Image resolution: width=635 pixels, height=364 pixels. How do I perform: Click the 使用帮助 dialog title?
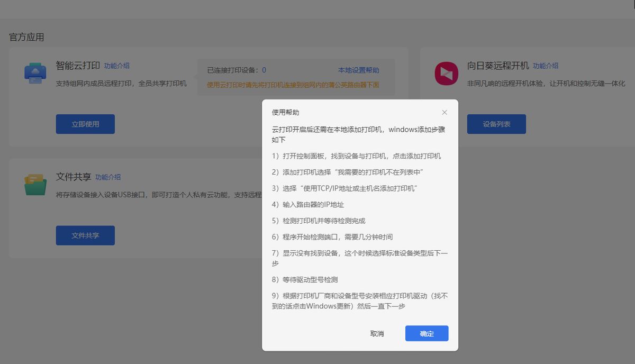coord(285,112)
